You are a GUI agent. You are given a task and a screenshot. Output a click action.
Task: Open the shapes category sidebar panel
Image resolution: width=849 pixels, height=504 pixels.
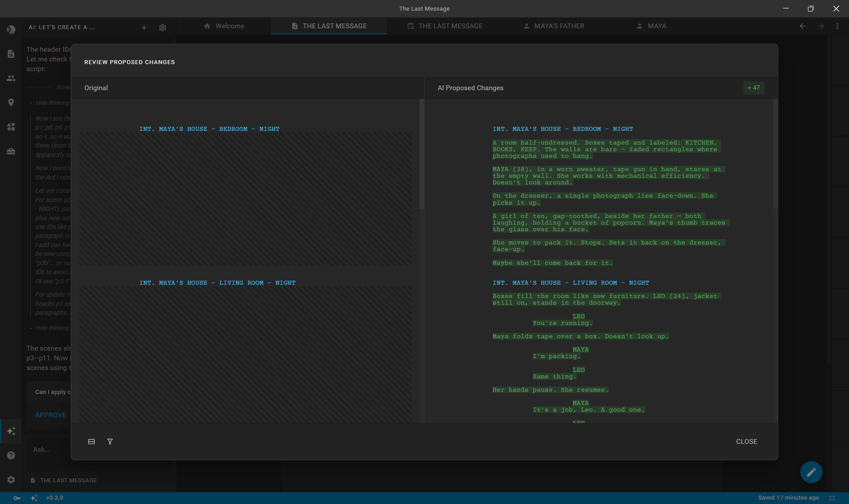[11, 127]
